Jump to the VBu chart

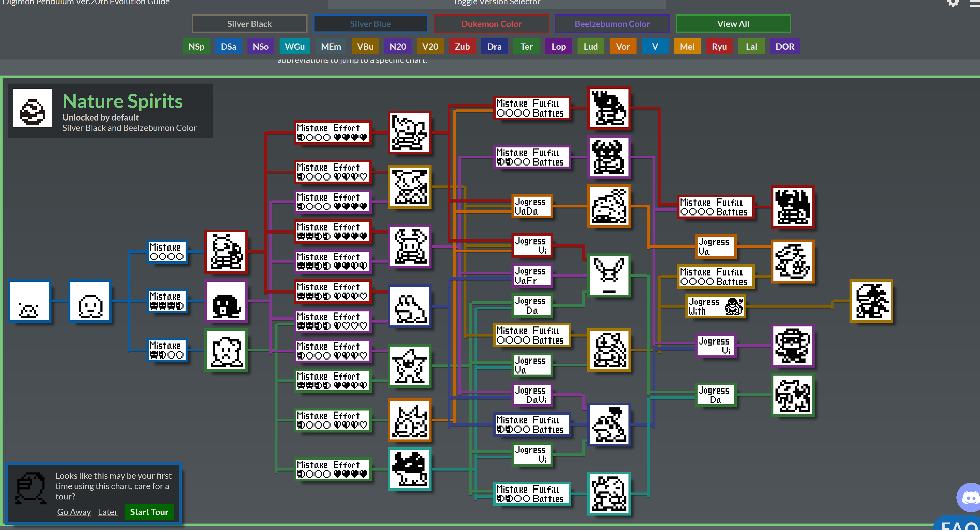[x=365, y=46]
